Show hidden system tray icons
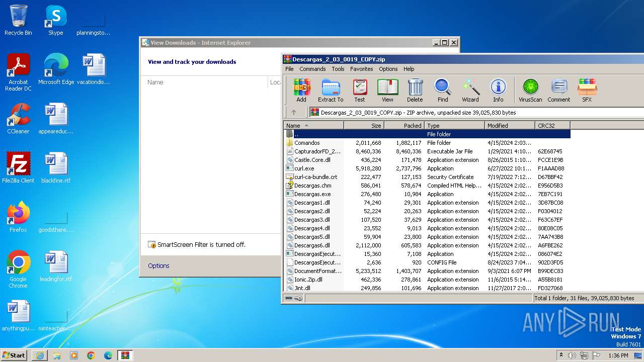Screen dimensions: 644x362 [x=561, y=355]
